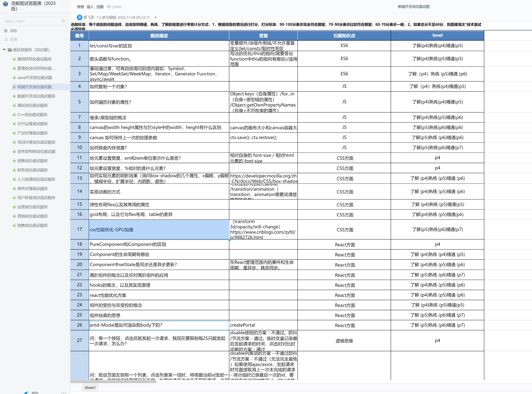Image resolution: width=532 pixels, height=394 pixels.
Task: Click the plus icon beside edit timestamp
Action: point(156,17)
